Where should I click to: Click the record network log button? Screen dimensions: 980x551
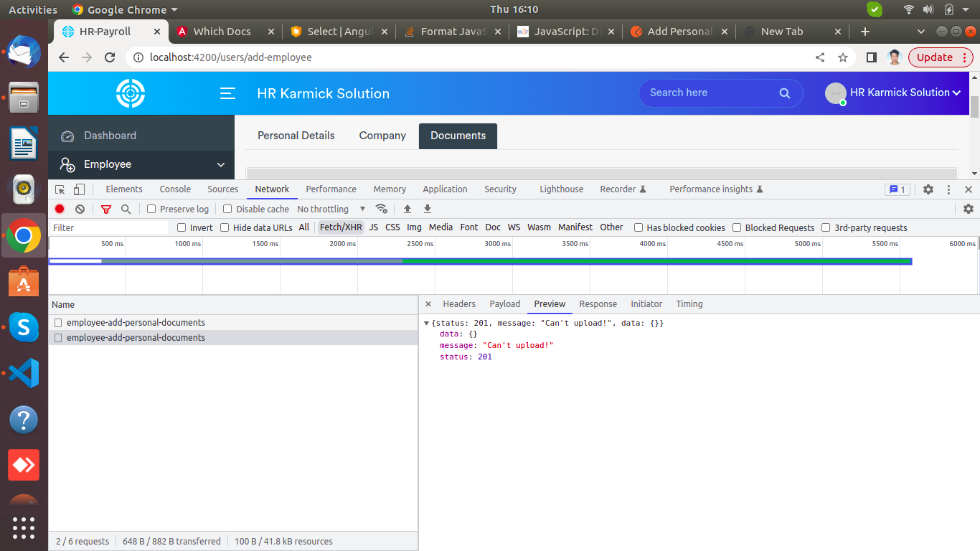60,209
